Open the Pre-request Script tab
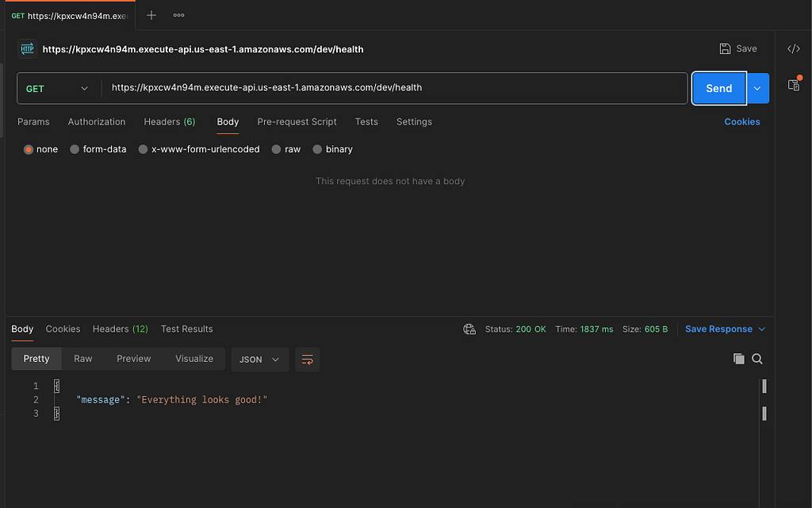 coord(297,121)
